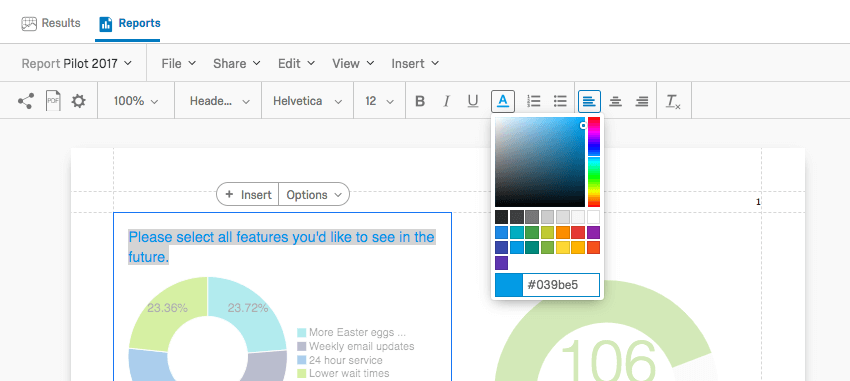Open the Edit menu
This screenshot has height=381, width=850.
(x=297, y=63)
